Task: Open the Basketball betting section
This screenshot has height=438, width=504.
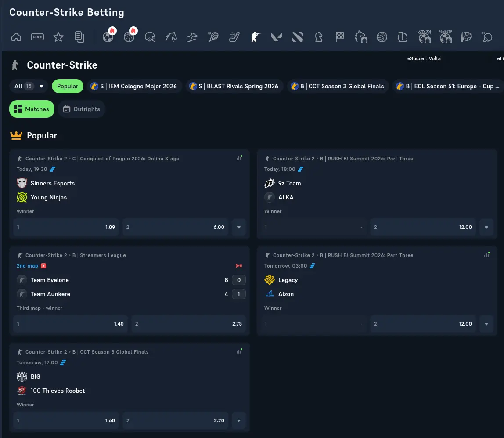Action: (129, 37)
